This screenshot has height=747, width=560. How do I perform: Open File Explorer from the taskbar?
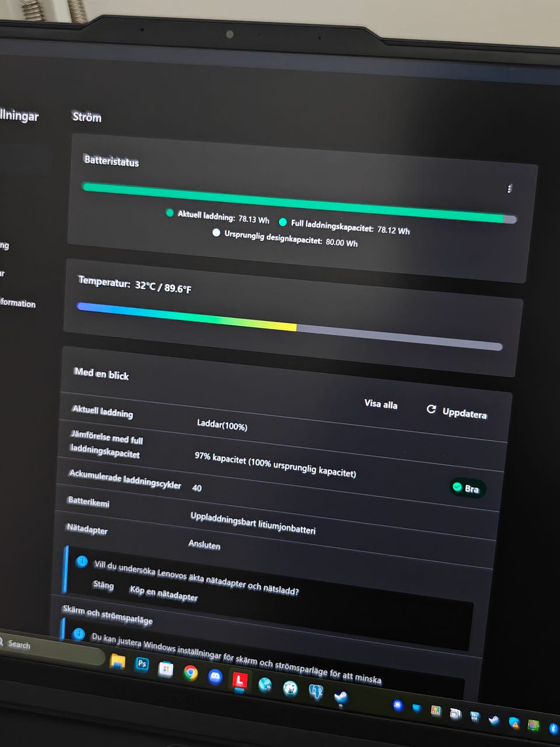click(118, 661)
